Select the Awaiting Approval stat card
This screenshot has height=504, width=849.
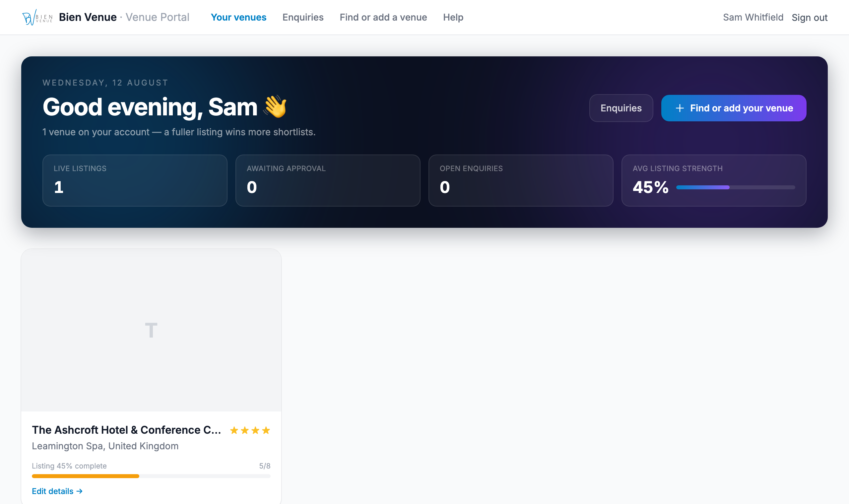pos(328,180)
